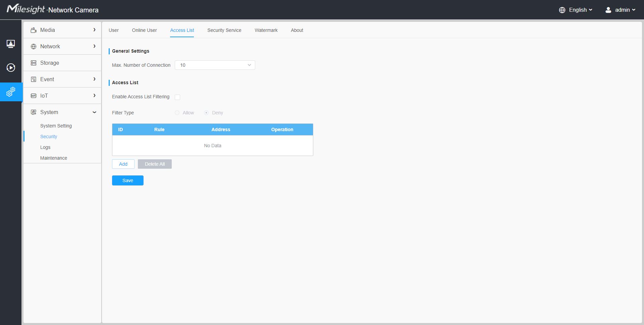Open Max. Number of Connection dropdown
This screenshot has width=644, height=325.
point(215,65)
